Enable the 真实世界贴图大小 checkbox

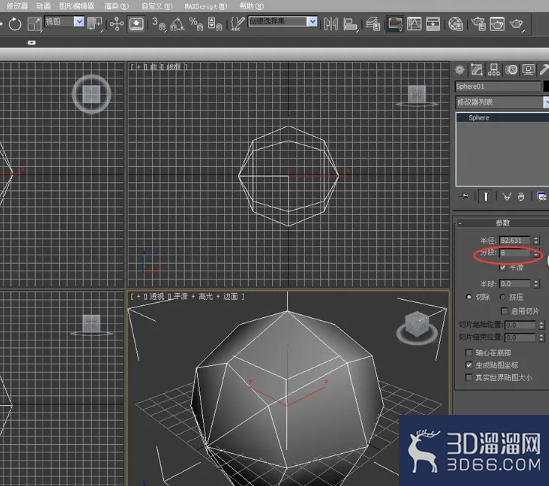(469, 377)
